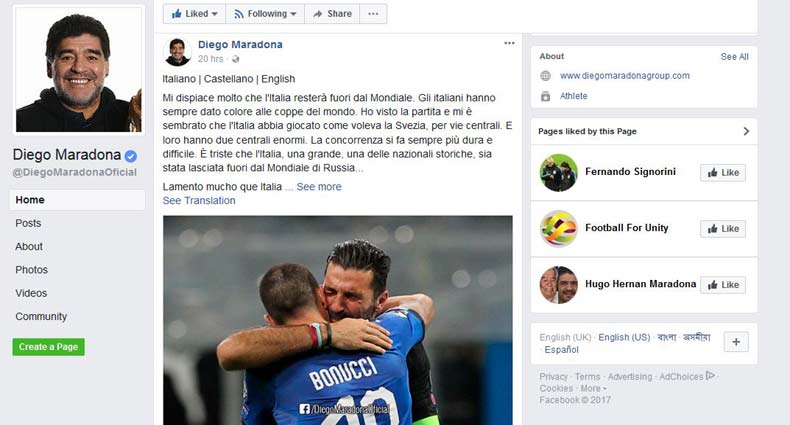Add a language with the plus button
The width and height of the screenshot is (790, 425).
[736, 342]
